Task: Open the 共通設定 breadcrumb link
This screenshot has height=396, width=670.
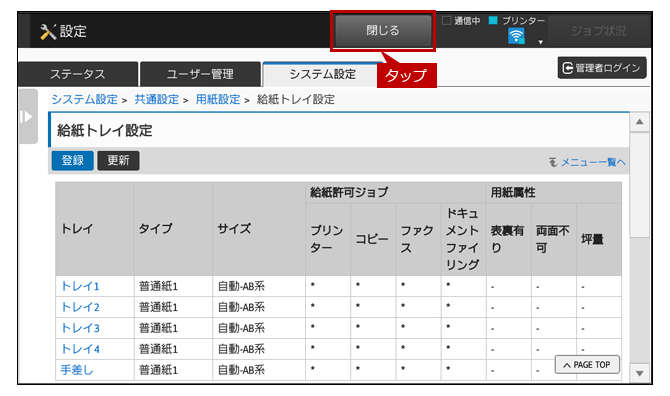Action: pyautogui.click(x=157, y=100)
